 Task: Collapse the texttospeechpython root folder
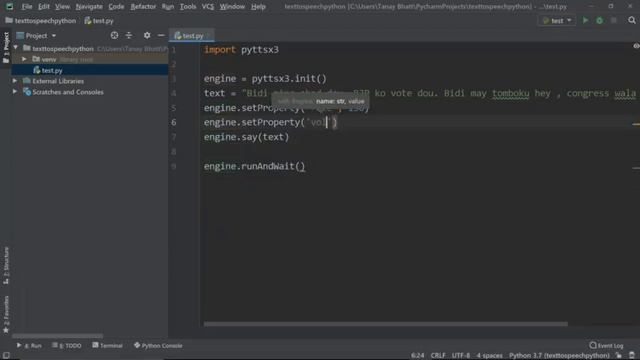[16, 48]
